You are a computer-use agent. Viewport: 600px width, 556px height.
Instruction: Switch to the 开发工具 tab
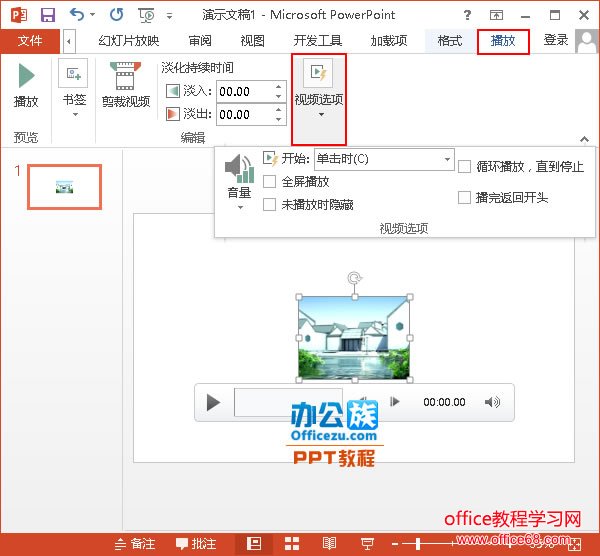318,41
